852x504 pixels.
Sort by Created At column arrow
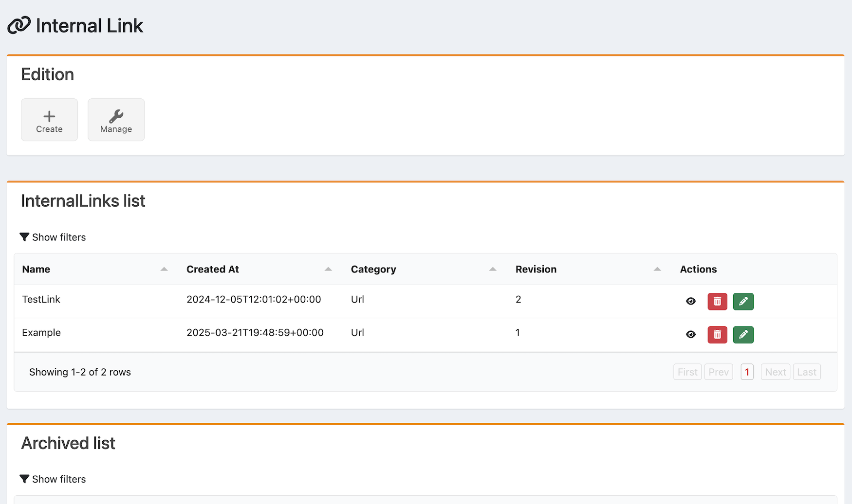(328, 269)
